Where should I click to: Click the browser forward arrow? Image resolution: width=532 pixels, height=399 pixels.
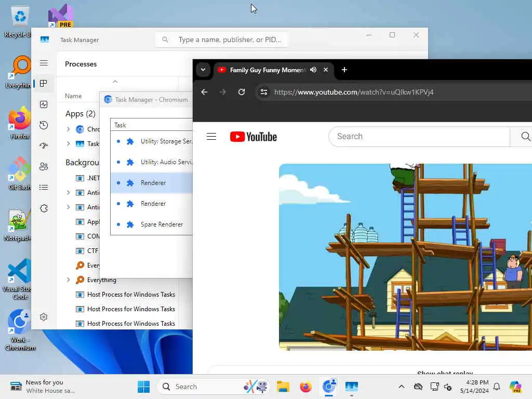click(222, 92)
